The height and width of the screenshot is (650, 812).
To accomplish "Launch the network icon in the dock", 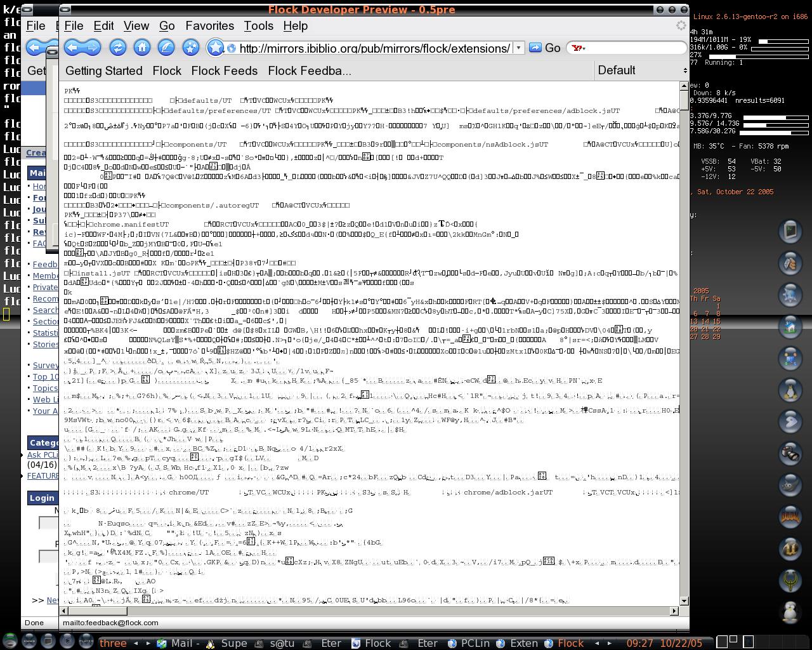I will (x=790, y=358).
